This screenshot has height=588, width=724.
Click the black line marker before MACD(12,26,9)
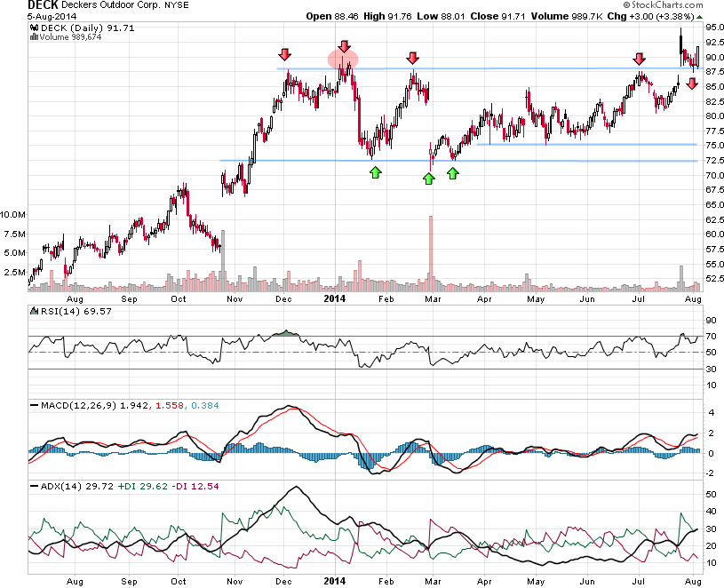(x=34, y=406)
